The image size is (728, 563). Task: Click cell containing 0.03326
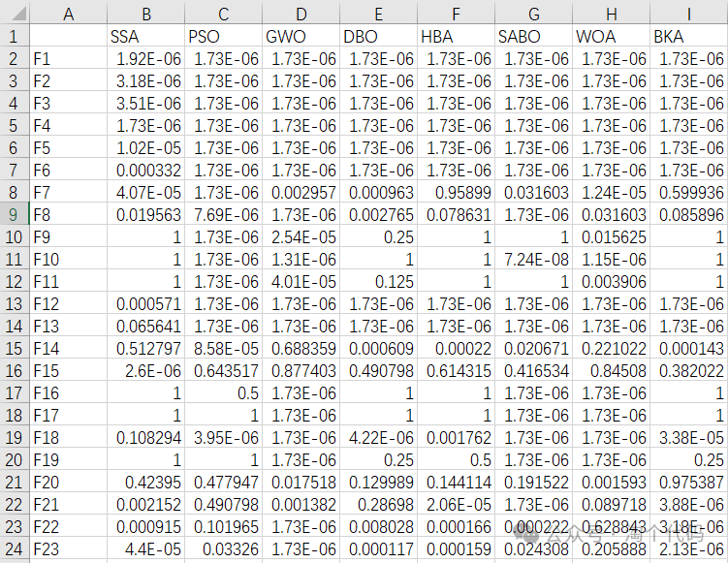[x=224, y=548]
